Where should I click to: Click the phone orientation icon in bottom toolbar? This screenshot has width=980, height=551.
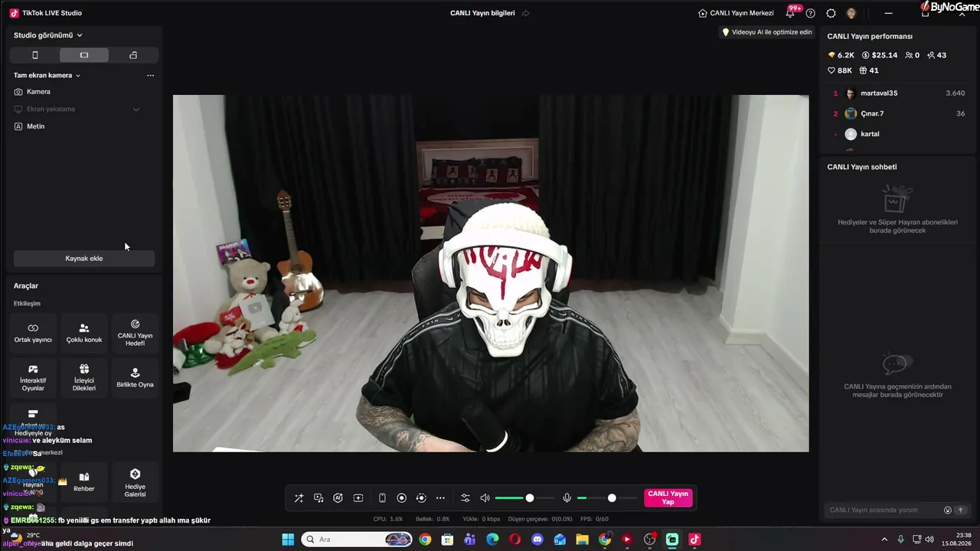point(382,498)
